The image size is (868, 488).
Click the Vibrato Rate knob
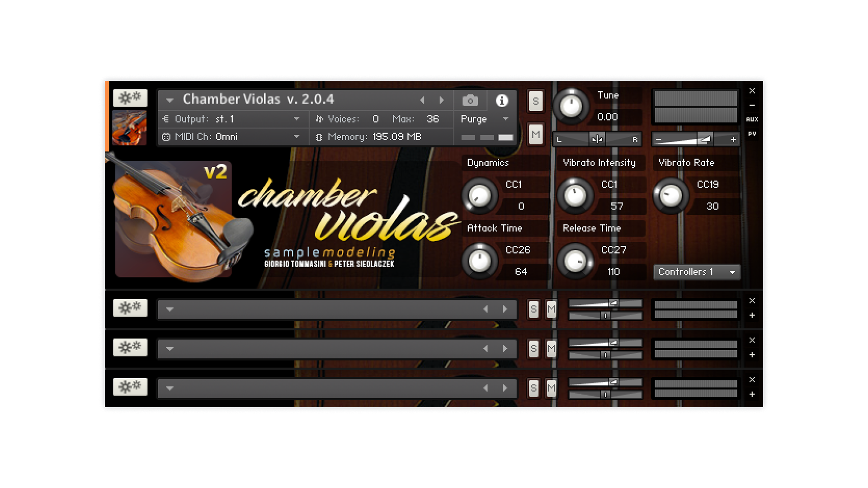[671, 196]
